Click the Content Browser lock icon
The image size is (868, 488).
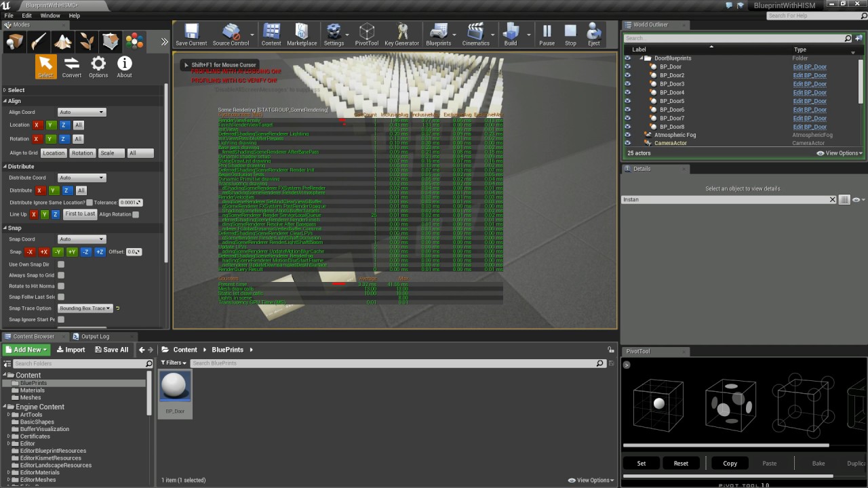click(611, 350)
